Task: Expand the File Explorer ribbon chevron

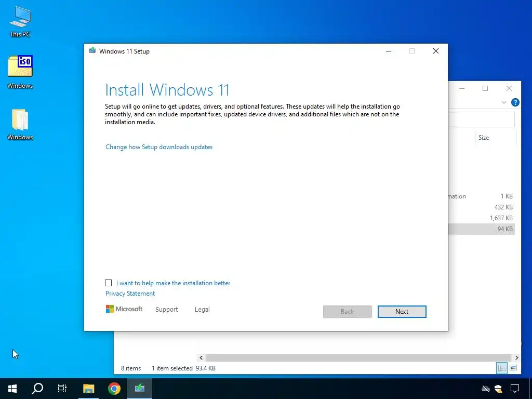Action: click(x=504, y=102)
